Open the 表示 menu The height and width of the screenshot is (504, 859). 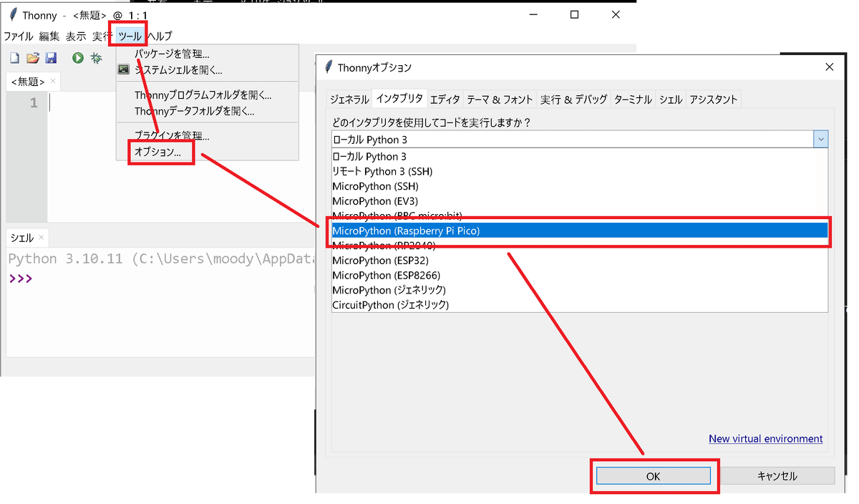click(x=76, y=36)
